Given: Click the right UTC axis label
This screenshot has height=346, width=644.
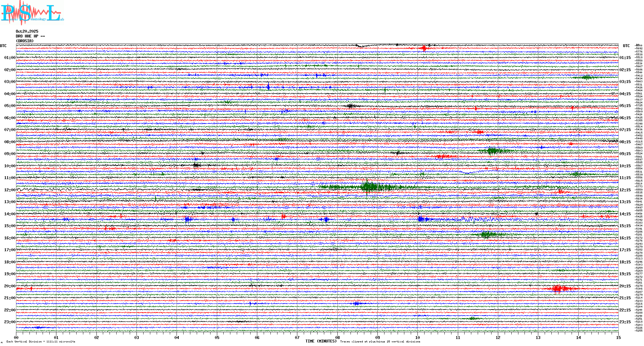Looking at the screenshot, I should [x=626, y=46].
